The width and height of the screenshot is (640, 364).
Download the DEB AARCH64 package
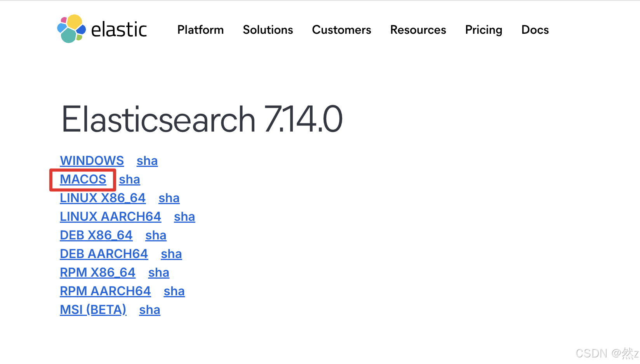104,254
